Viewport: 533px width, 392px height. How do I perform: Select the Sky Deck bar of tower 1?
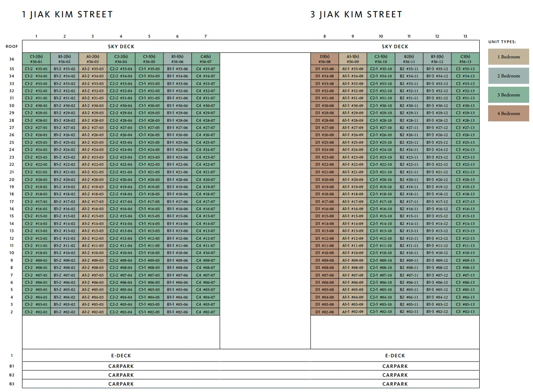click(121, 47)
